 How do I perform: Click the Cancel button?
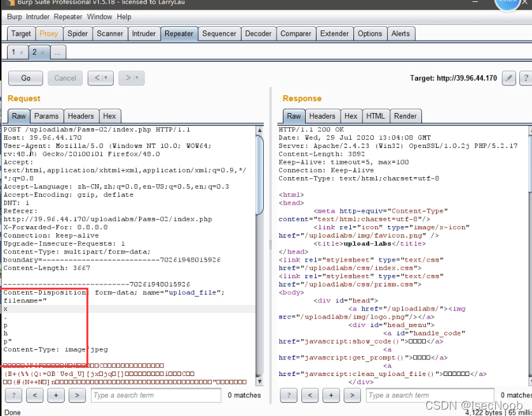coord(65,78)
